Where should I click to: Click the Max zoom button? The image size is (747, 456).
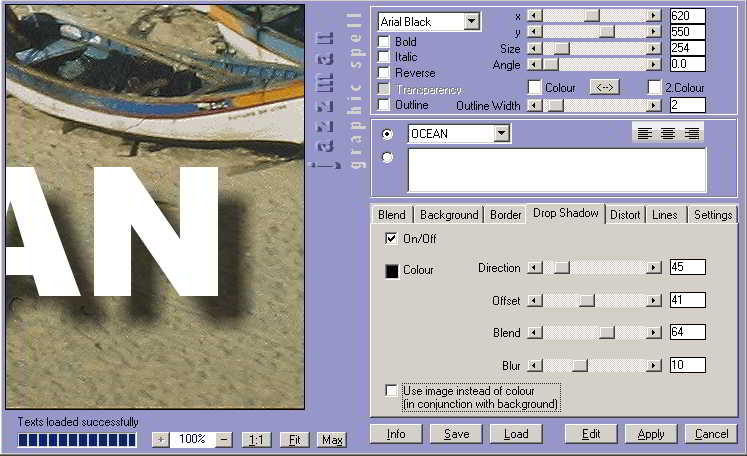[332, 440]
